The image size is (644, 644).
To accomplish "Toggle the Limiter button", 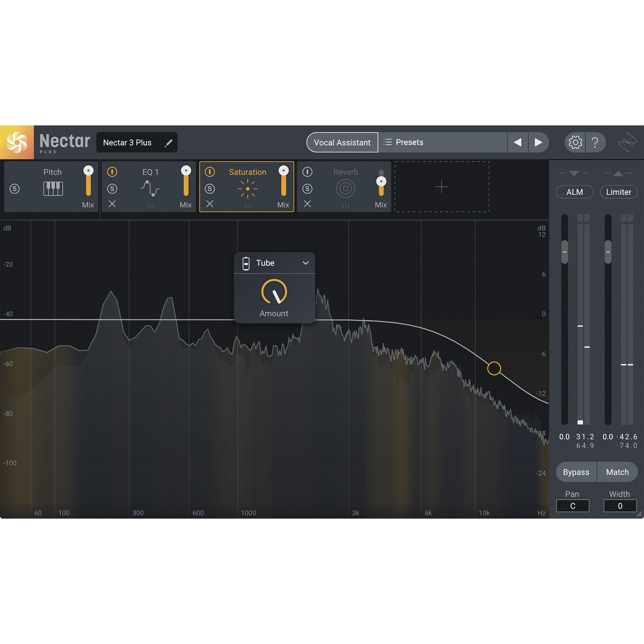I will click(619, 192).
